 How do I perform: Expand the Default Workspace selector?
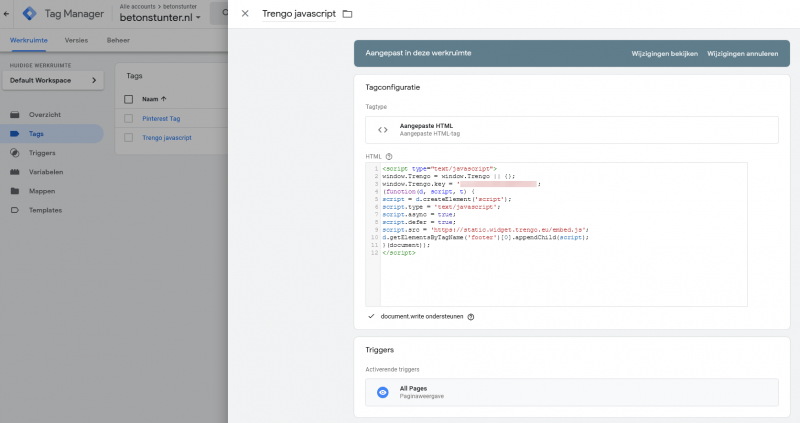coord(53,81)
